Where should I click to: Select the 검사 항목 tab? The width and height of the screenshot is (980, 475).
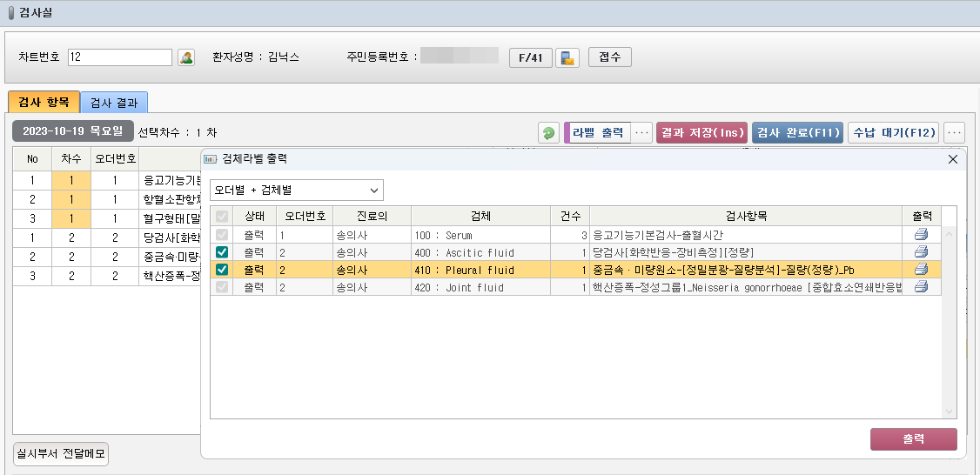(44, 103)
